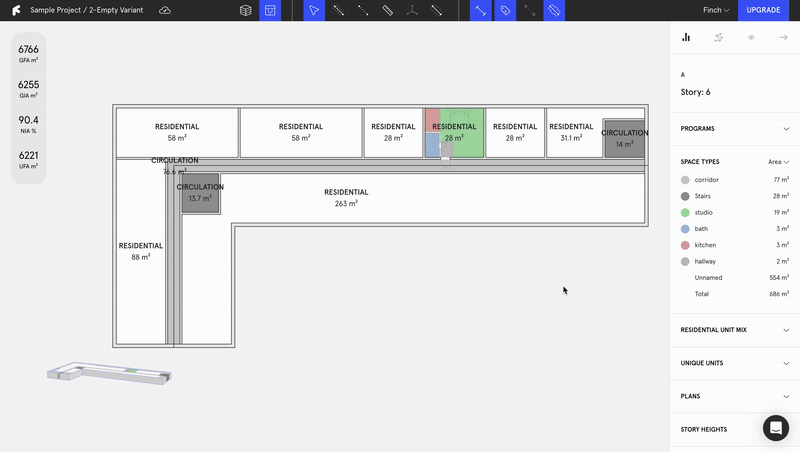Open the statistics bar chart tab
800x452 pixels.
686,37
